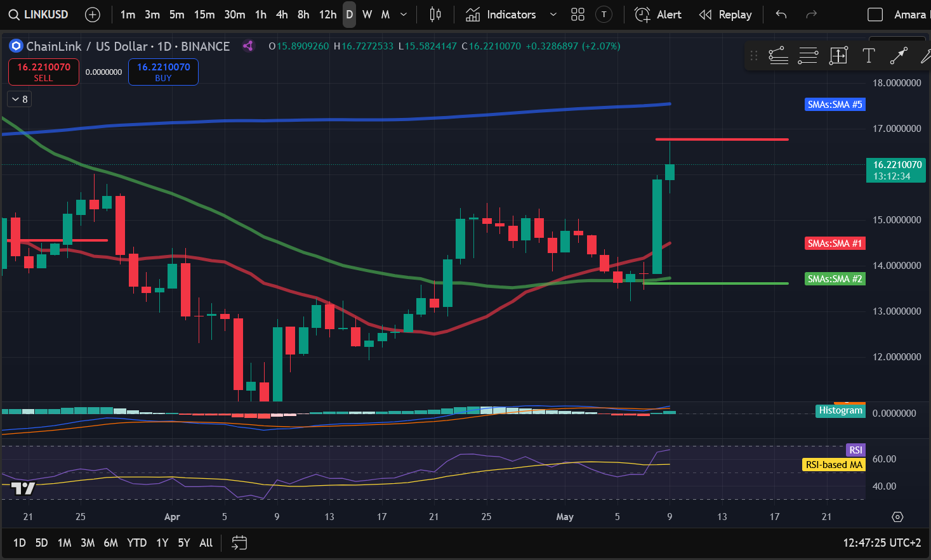The width and height of the screenshot is (931, 560).
Task: Click the yellow RSI-based MA label
Action: click(x=834, y=465)
